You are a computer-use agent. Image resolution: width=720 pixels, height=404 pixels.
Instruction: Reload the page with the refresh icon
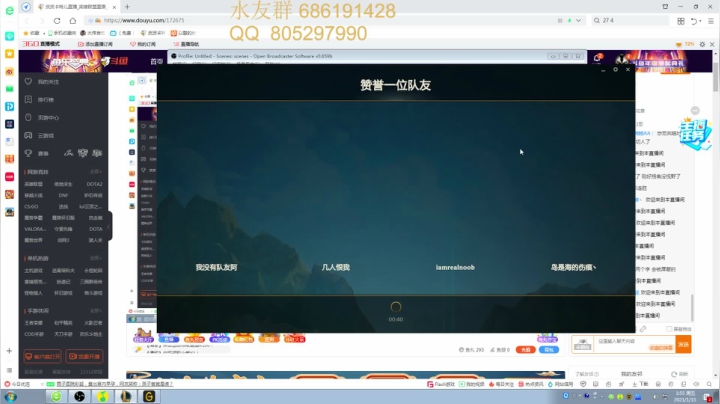pos(57,21)
